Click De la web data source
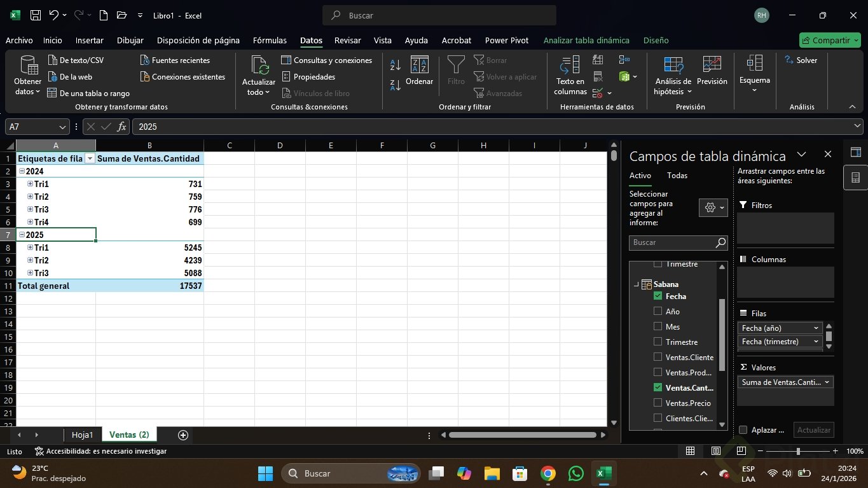 70,77
